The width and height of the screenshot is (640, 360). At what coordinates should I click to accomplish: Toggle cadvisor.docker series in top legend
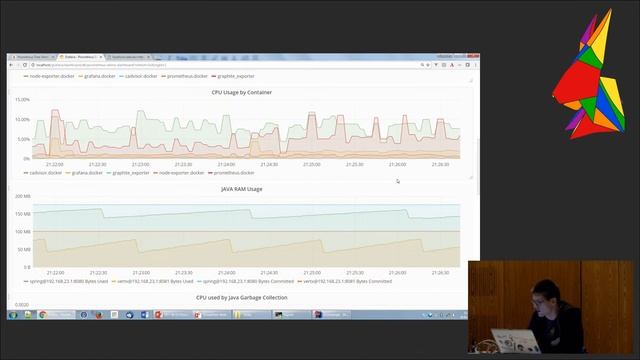(x=138, y=76)
